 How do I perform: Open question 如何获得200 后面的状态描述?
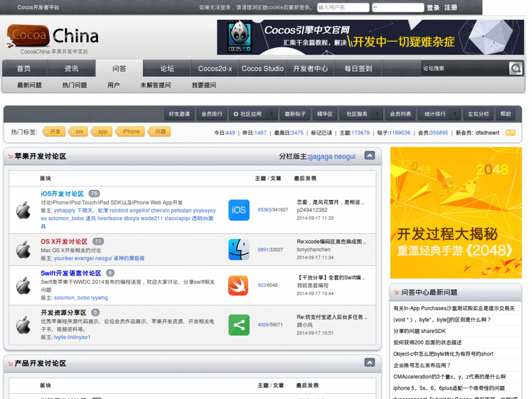tap(427, 343)
